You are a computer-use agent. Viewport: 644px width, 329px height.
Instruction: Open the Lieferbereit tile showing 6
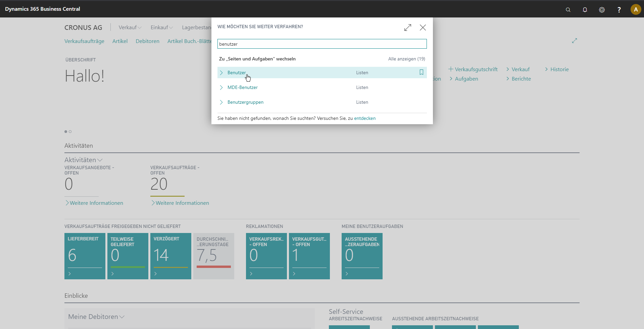pyautogui.click(x=85, y=256)
